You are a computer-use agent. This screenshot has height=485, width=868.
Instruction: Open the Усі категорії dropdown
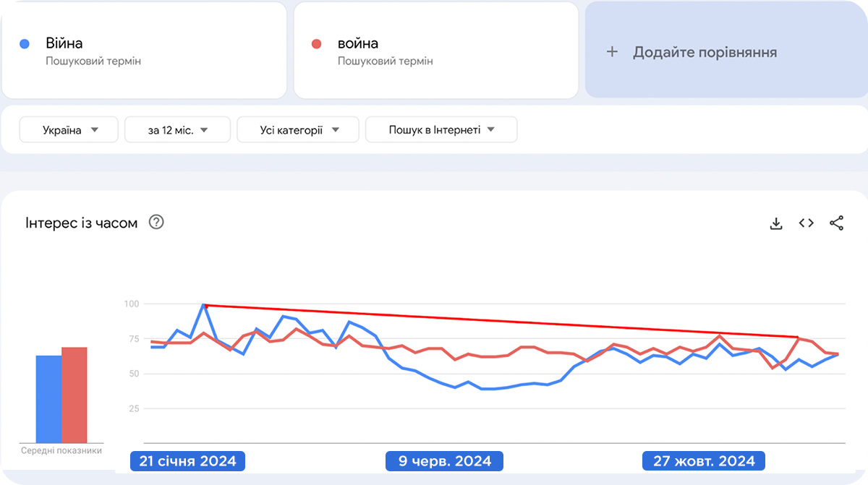coord(298,130)
